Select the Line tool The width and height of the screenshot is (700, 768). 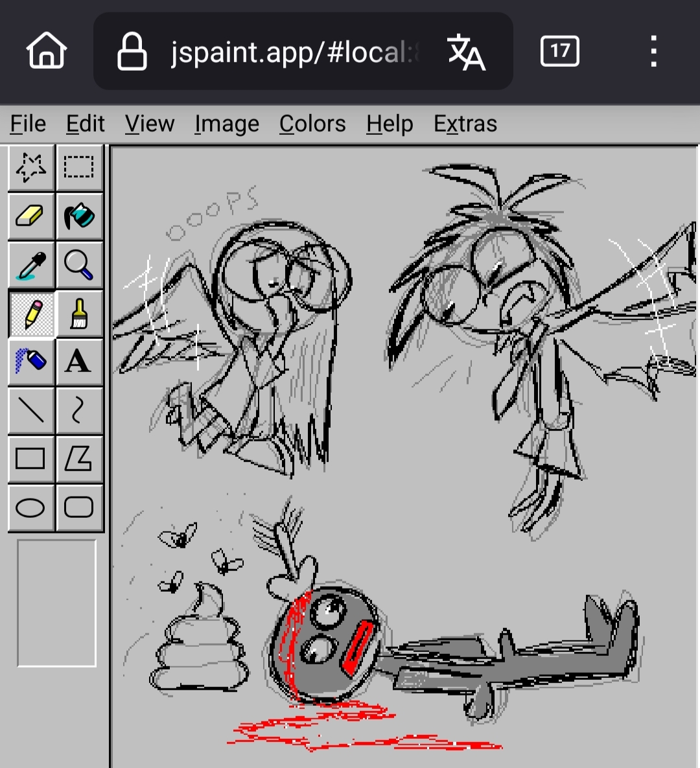[x=31, y=410]
